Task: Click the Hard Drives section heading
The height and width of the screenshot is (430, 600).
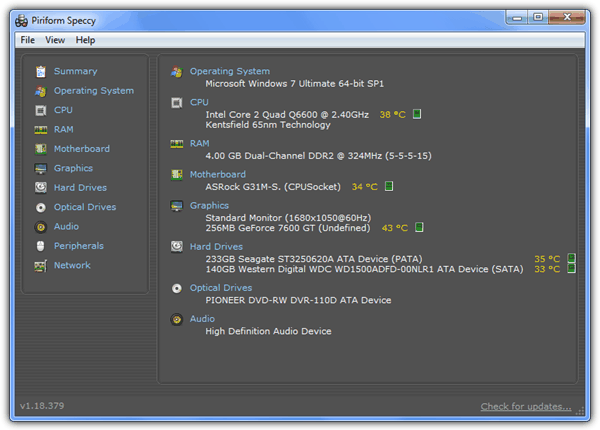Action: pyautogui.click(x=216, y=246)
